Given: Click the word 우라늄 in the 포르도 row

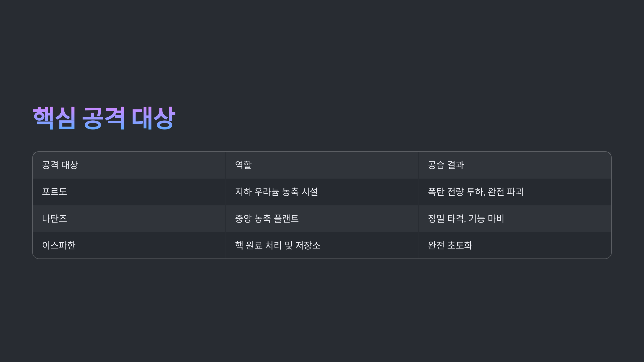Looking at the screenshot, I should pos(267,192).
